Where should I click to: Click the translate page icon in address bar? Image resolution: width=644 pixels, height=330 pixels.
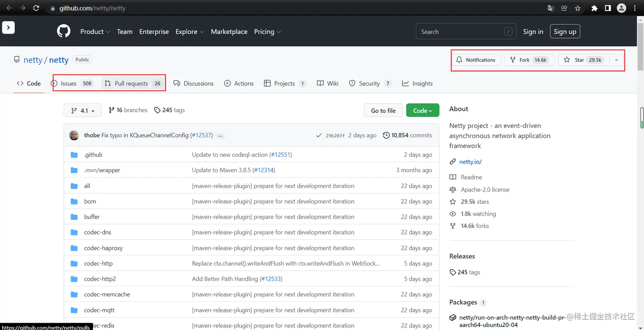(551, 8)
